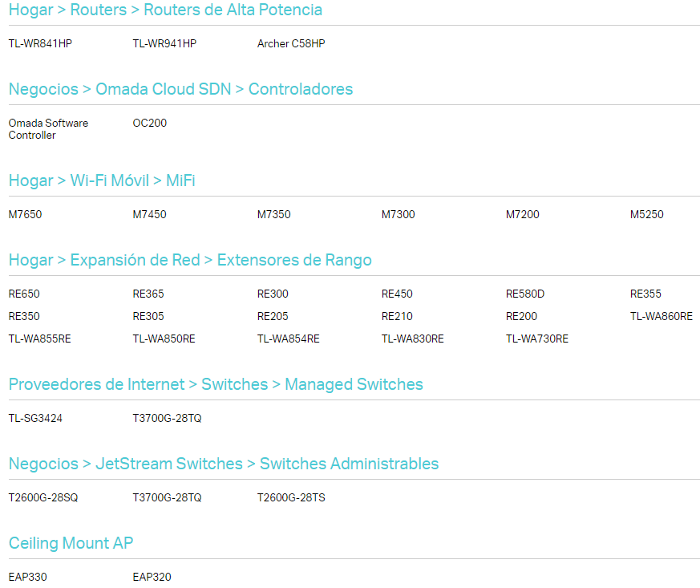Open the Omada Cloud SDN Controladores heading
The height and width of the screenshot is (588, 700).
coord(180,89)
